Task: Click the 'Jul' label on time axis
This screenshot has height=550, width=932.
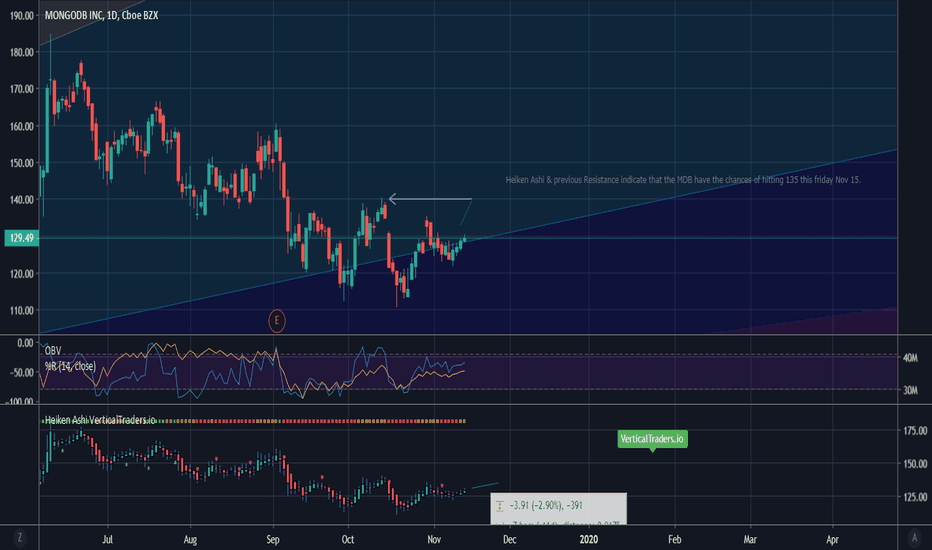Action: pyautogui.click(x=107, y=539)
